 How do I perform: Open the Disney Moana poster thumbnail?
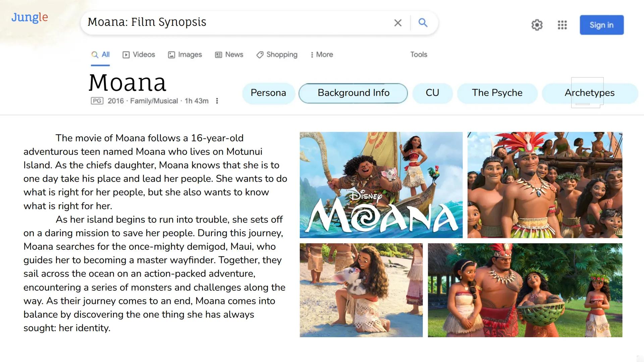pos(381,184)
